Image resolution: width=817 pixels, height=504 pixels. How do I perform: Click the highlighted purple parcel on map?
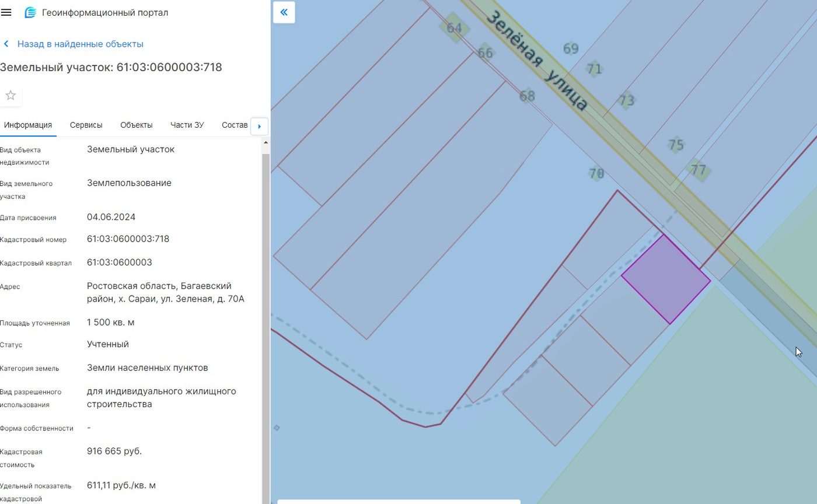tap(666, 279)
